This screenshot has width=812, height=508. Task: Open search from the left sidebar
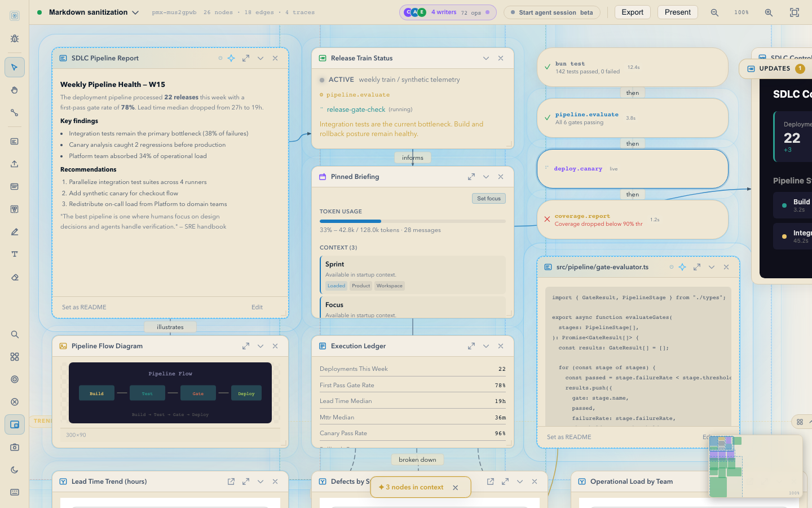pos(15,334)
